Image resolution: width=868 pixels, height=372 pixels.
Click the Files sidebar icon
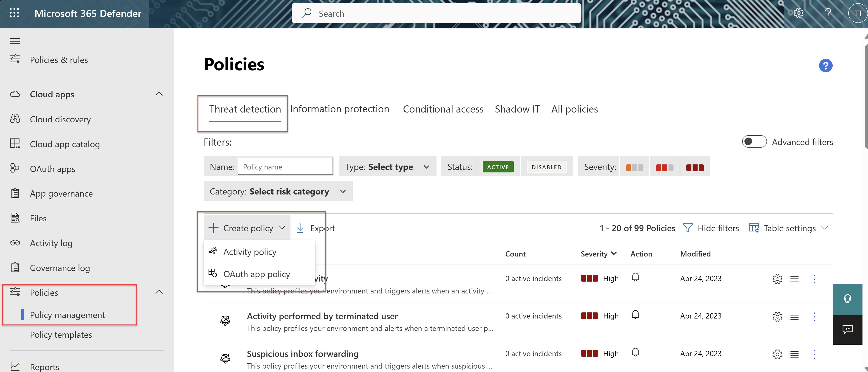pos(15,217)
